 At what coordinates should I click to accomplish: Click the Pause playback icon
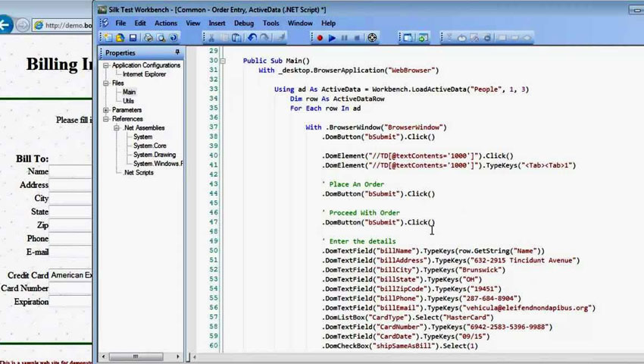345,38
